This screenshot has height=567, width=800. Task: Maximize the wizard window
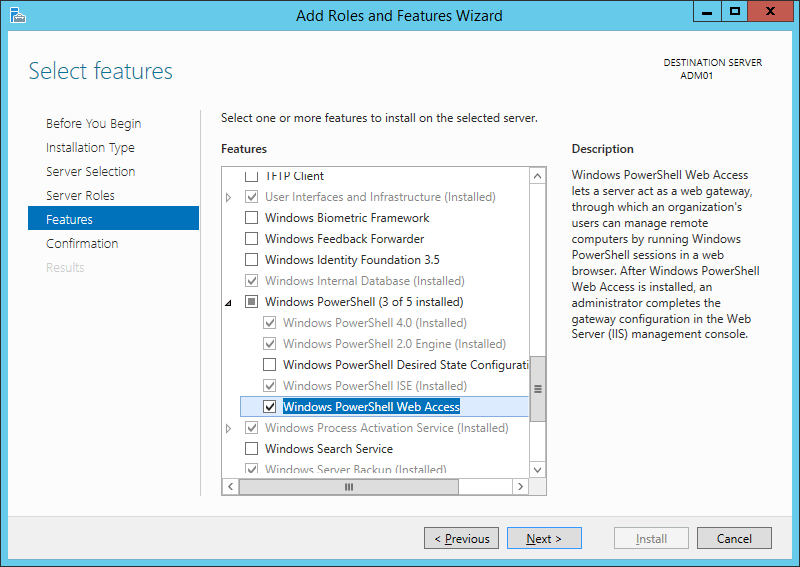tap(735, 11)
